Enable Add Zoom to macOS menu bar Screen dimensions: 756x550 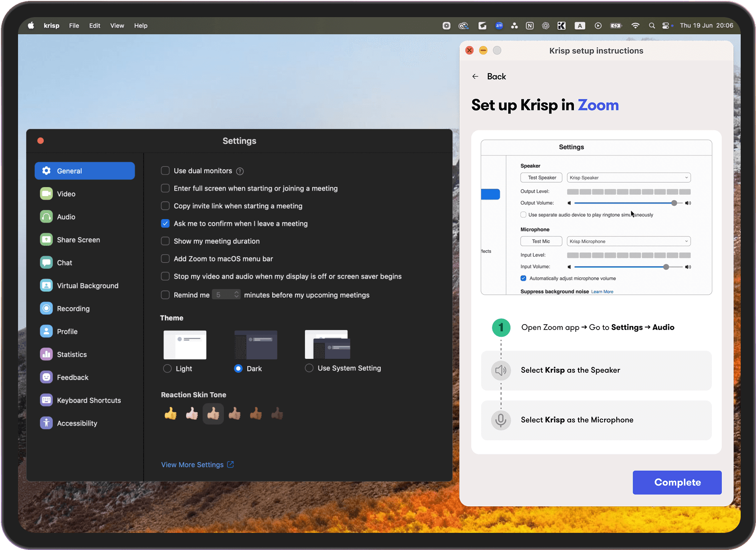(x=165, y=258)
